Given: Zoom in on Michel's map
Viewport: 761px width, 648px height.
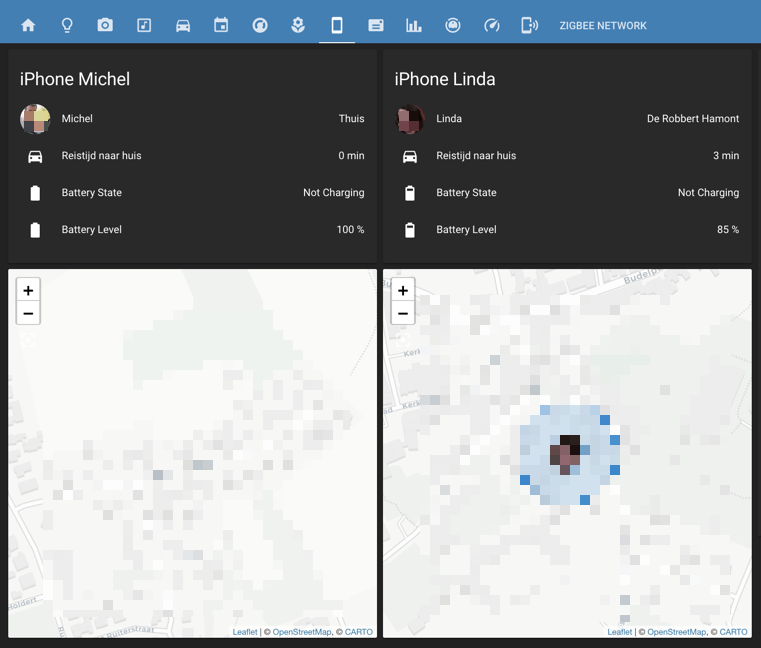Looking at the screenshot, I should [28, 290].
